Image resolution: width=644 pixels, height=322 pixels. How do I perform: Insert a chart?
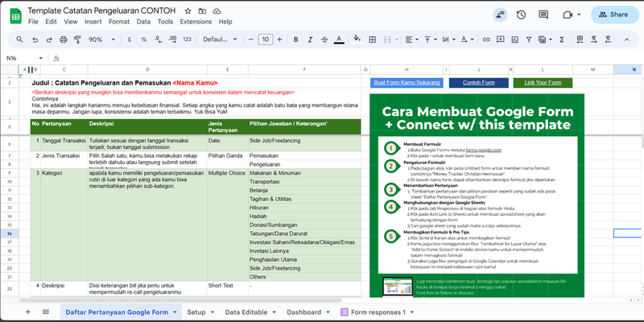pyautogui.click(x=514, y=39)
